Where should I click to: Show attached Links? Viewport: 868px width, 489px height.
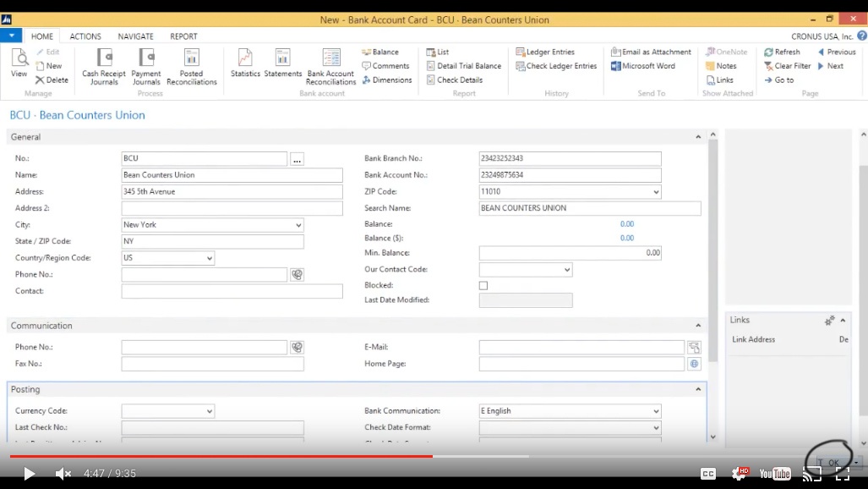coord(719,80)
